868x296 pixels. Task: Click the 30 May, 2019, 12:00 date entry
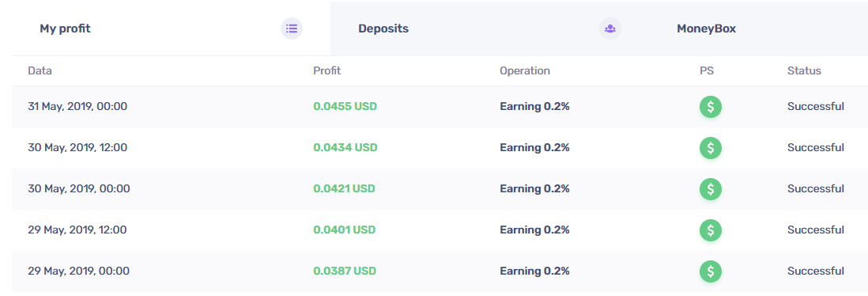pos(77,147)
